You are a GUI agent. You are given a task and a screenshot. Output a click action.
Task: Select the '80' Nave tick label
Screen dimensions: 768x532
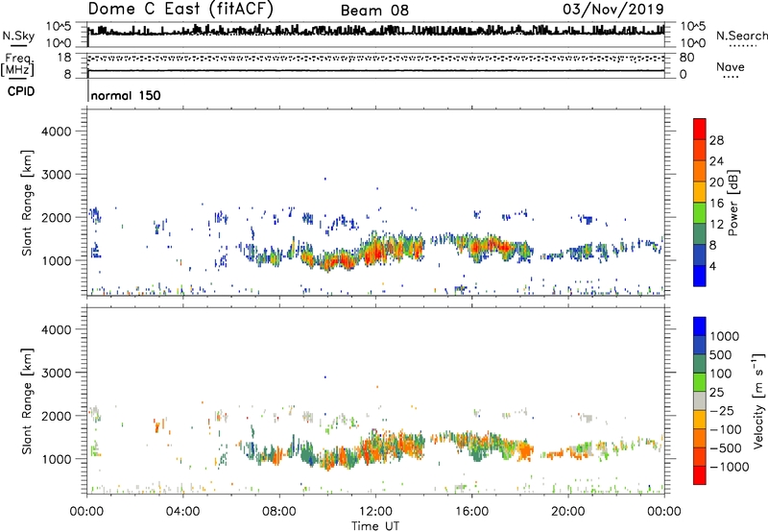(686, 58)
